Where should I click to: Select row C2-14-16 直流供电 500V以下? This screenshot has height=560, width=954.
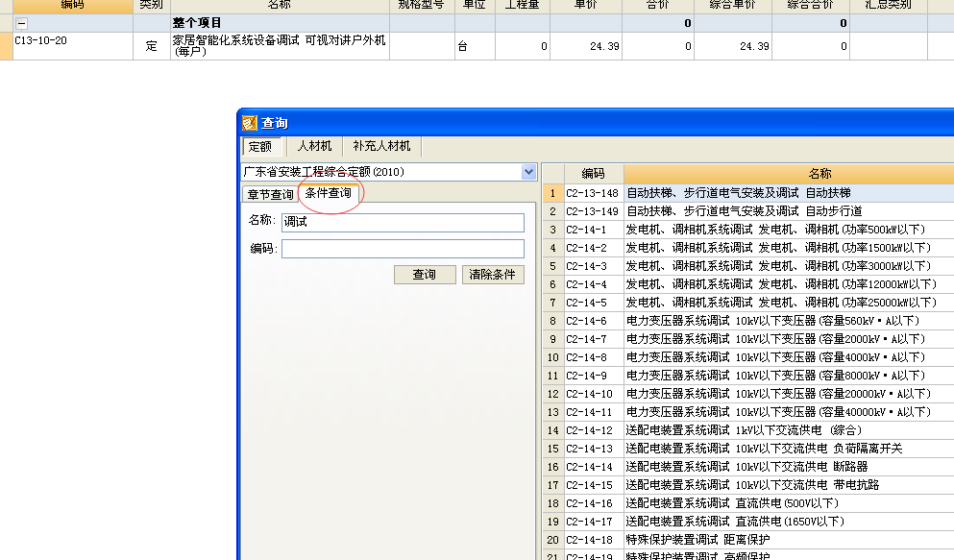click(748, 503)
